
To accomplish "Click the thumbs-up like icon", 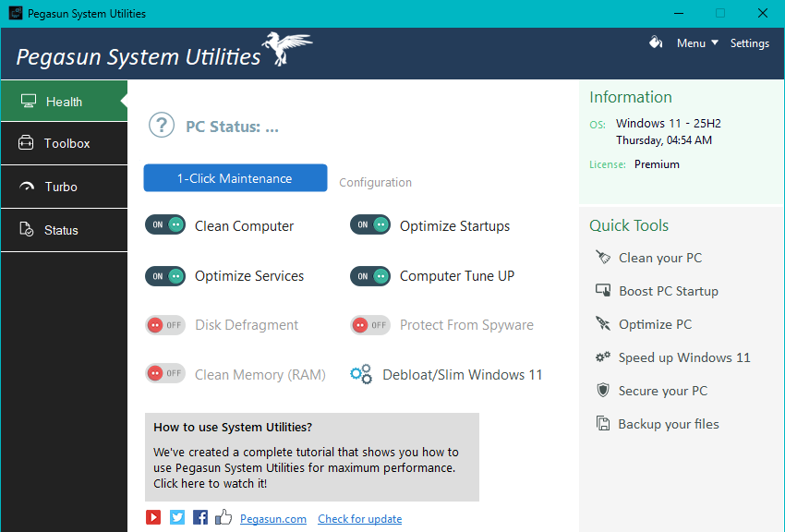I will pyautogui.click(x=223, y=518).
